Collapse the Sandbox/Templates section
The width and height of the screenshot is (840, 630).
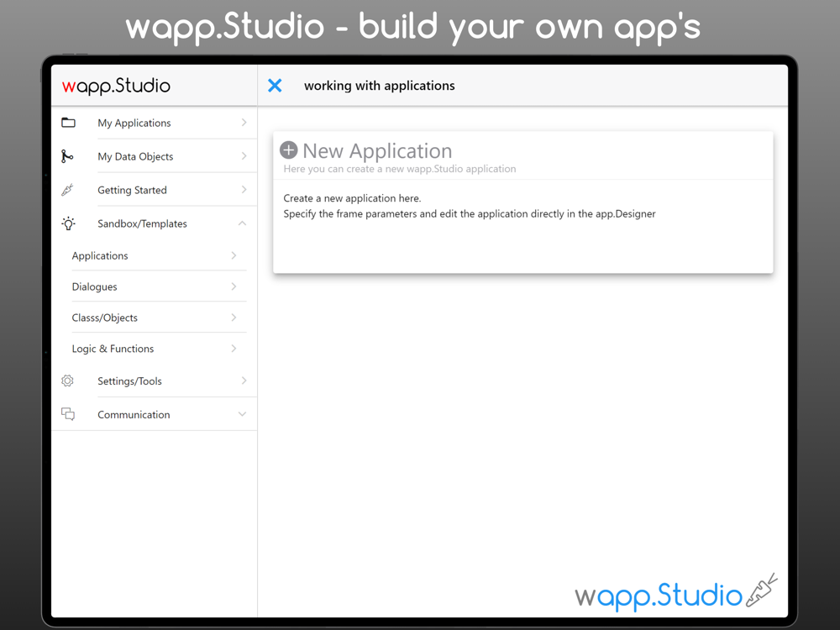click(242, 223)
